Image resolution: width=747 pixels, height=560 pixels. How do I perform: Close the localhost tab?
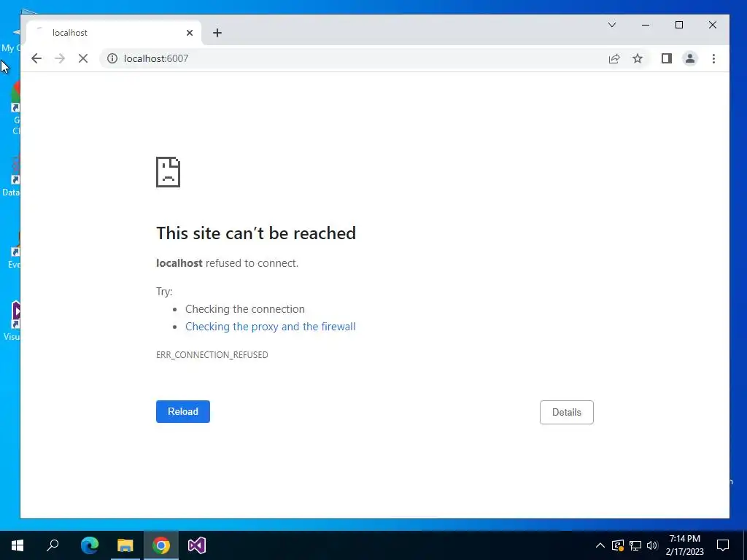(190, 33)
